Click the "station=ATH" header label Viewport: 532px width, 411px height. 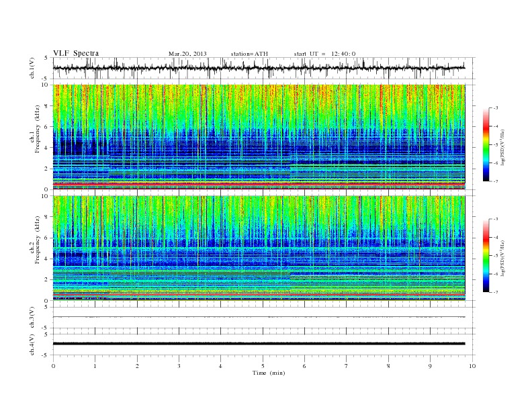[x=249, y=54]
